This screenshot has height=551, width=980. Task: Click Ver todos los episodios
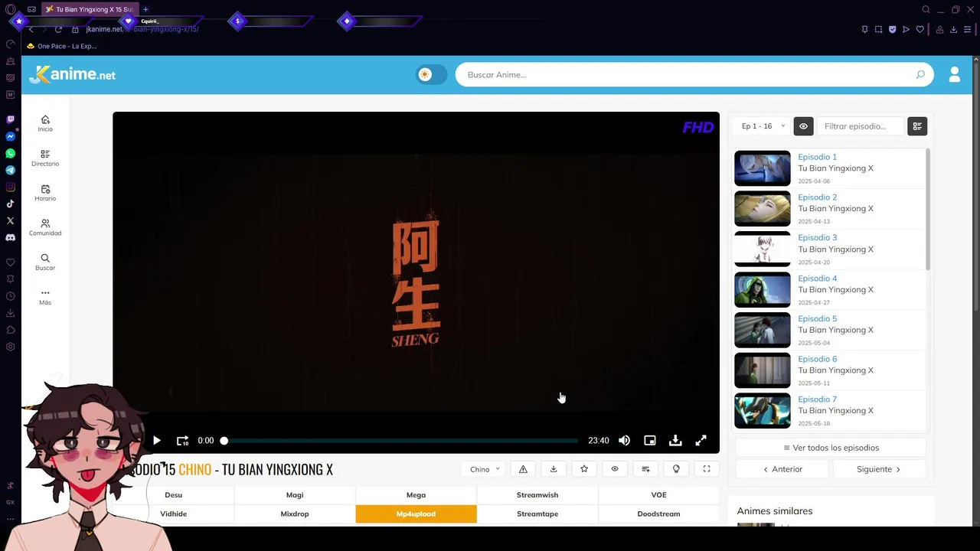tap(831, 448)
